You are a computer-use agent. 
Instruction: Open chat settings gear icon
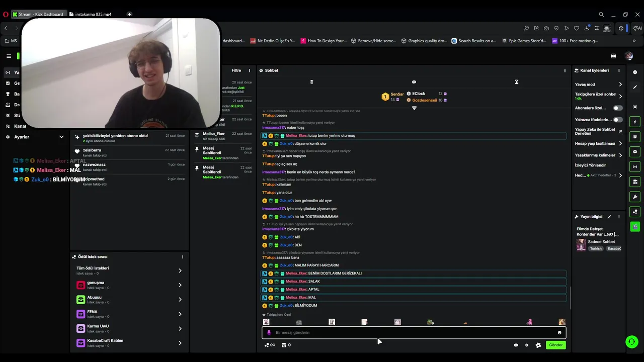[527, 345]
